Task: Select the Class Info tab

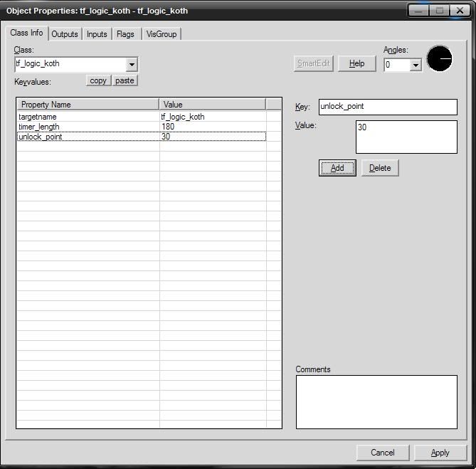Action: pyautogui.click(x=27, y=33)
